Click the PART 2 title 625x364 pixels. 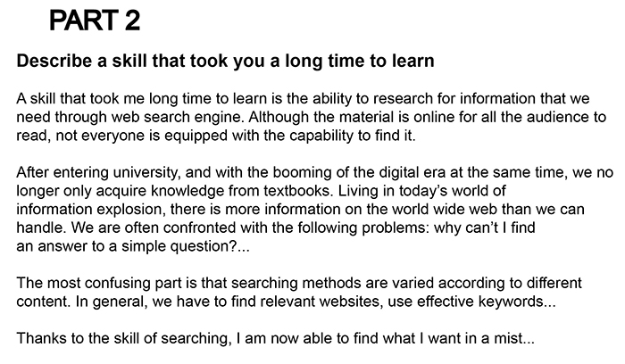pyautogui.click(x=95, y=21)
